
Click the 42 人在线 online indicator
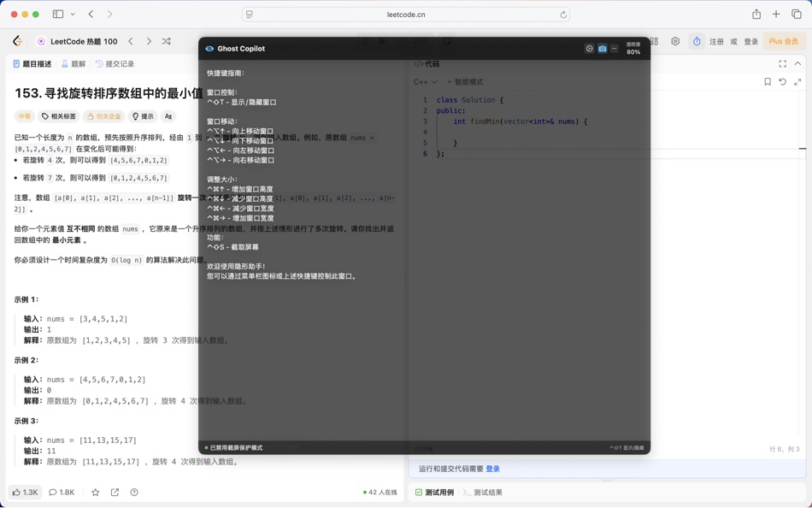tap(380, 492)
